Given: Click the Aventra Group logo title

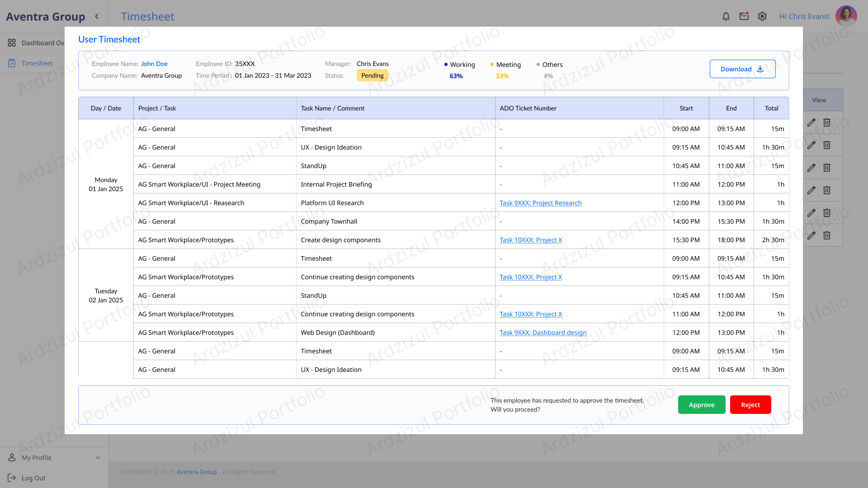Looking at the screenshot, I should pos(45,17).
